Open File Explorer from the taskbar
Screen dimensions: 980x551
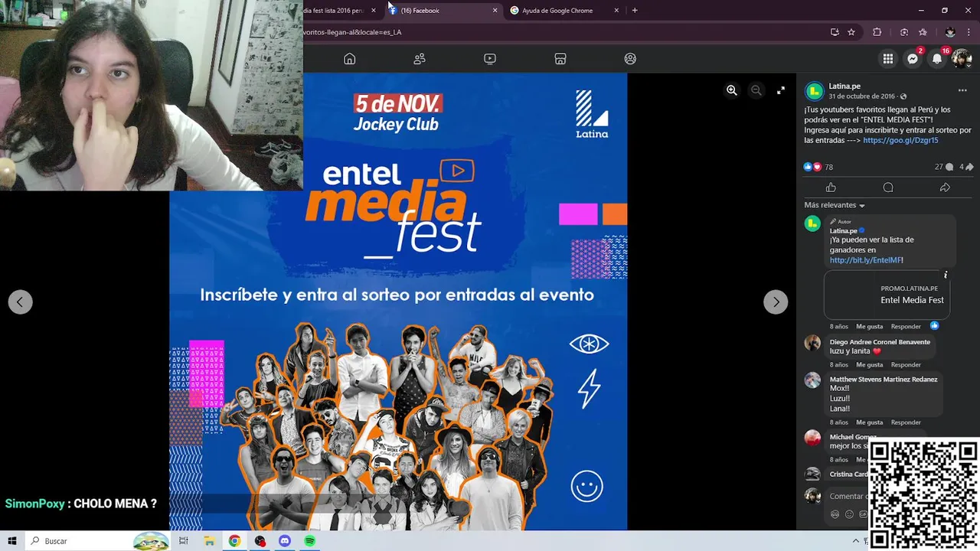(209, 541)
